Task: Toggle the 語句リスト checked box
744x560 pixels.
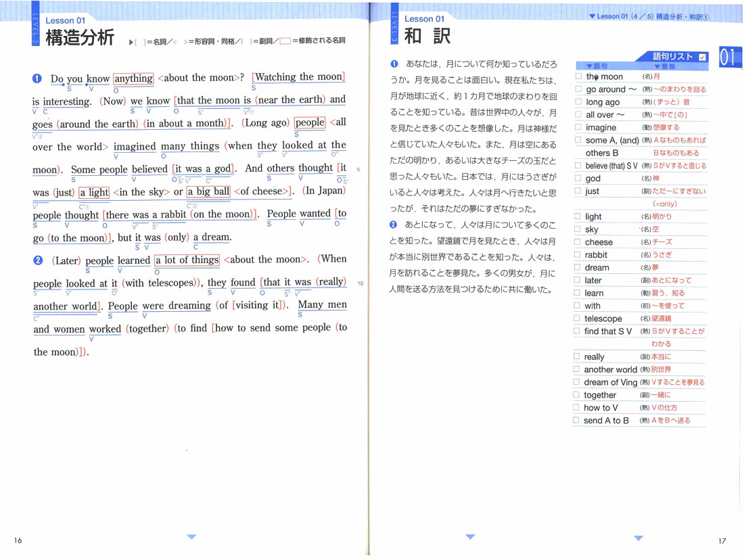Action: click(x=702, y=57)
